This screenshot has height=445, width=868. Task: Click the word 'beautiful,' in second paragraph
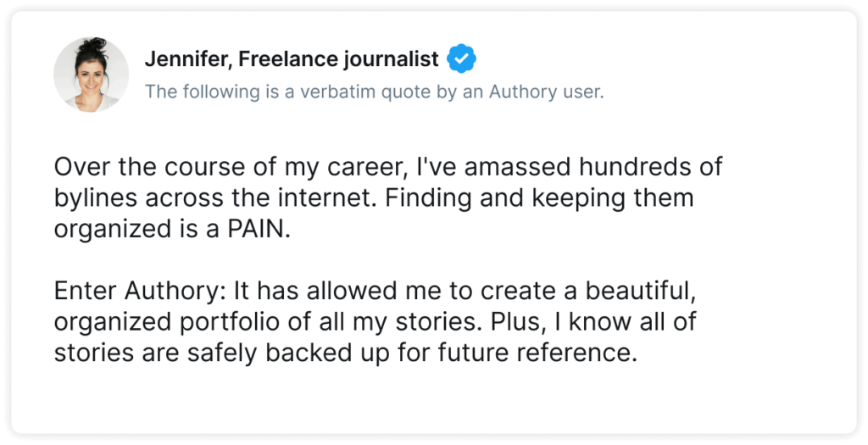pos(641,291)
